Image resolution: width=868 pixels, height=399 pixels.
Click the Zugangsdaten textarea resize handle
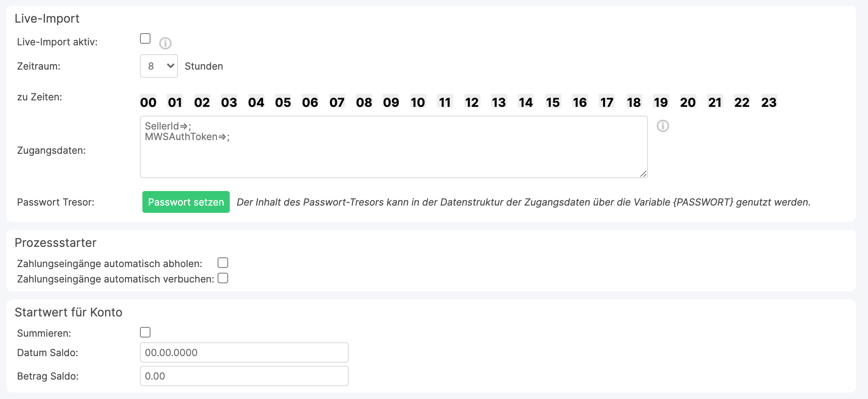coord(644,174)
